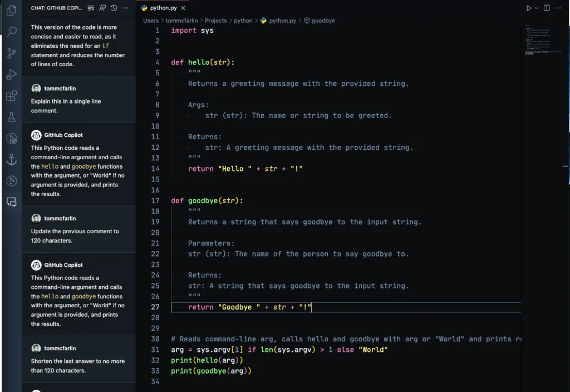The height and width of the screenshot is (392, 570).
Task: Click line number 4 in gutter
Action: (x=158, y=62)
